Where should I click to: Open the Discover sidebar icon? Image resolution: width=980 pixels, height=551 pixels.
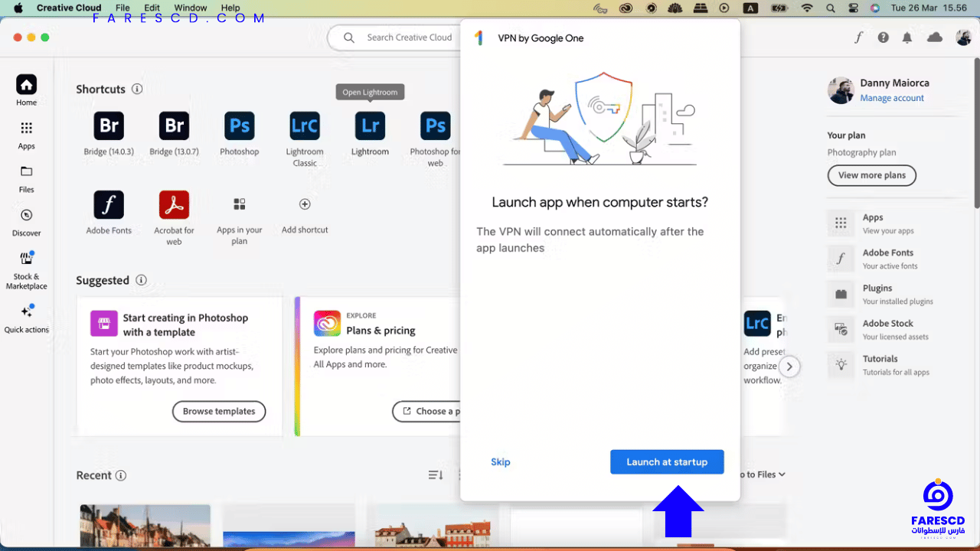coord(26,215)
